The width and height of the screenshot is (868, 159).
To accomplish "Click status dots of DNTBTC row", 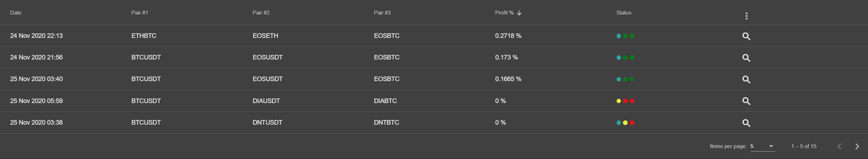I will (x=625, y=123).
